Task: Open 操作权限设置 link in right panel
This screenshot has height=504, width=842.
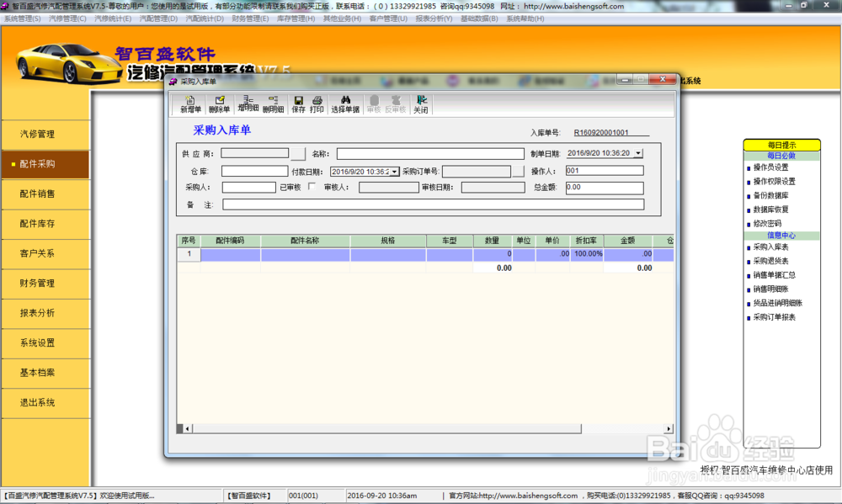Action: click(775, 182)
